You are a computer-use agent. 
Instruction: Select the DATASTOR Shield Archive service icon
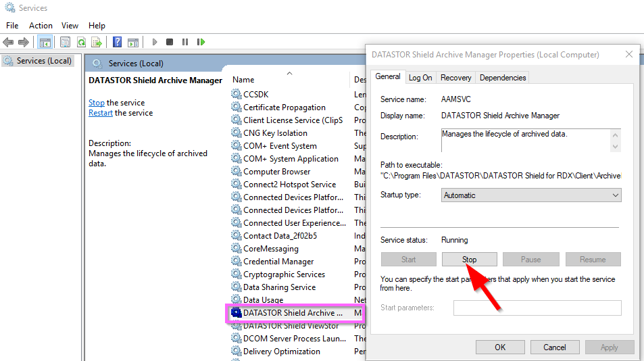pos(236,312)
